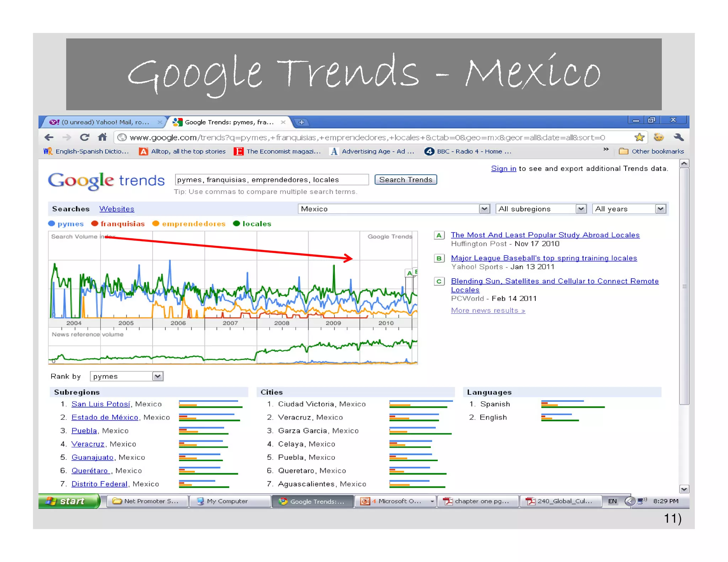Click the browser Back arrow

[49, 137]
